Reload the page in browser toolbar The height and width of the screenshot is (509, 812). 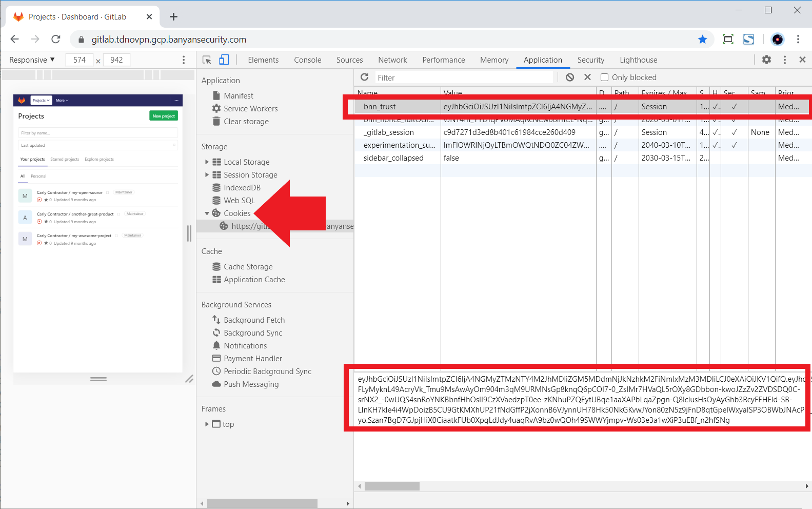pos(56,40)
